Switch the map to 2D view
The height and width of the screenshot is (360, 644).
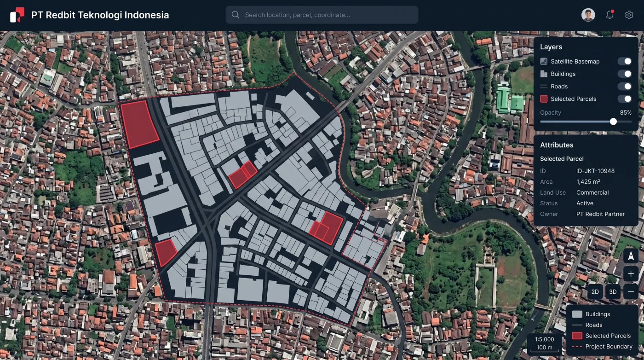[595, 292]
